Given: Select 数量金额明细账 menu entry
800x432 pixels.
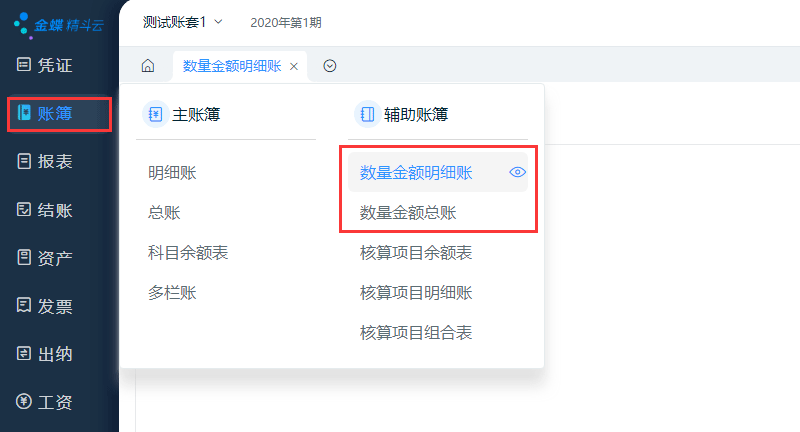Looking at the screenshot, I should (438, 172).
